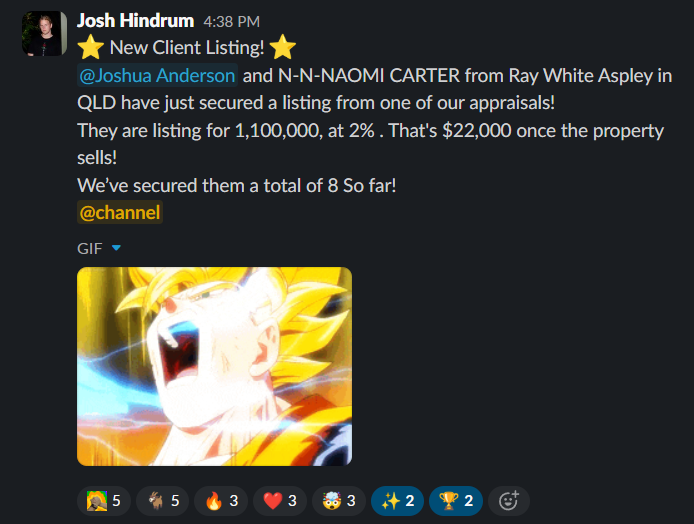Remove your sparkles reaction

tap(397, 501)
